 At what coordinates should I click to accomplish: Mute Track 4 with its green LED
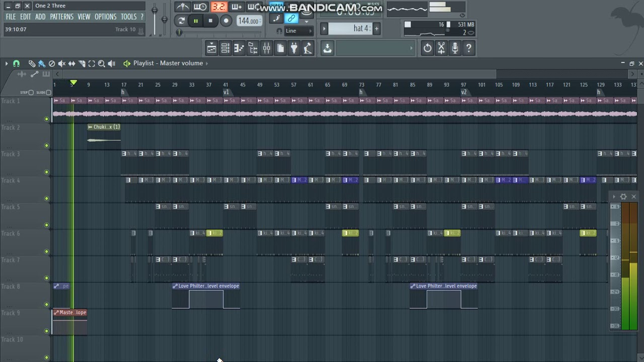click(47, 199)
